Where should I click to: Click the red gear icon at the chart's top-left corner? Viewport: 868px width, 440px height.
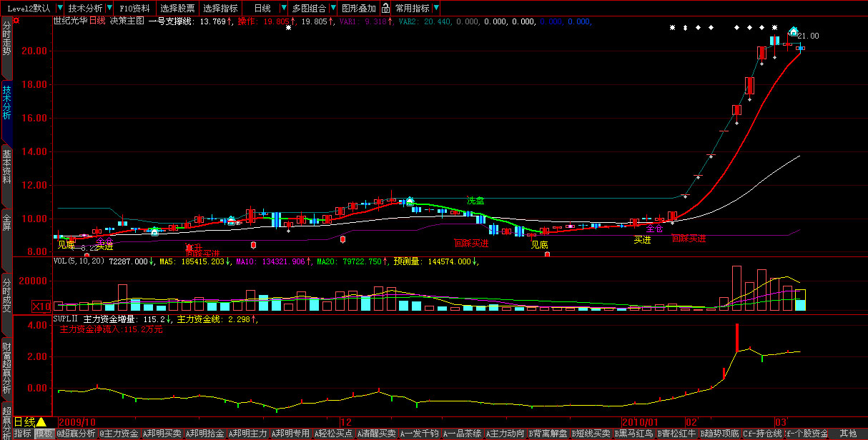coord(17,21)
